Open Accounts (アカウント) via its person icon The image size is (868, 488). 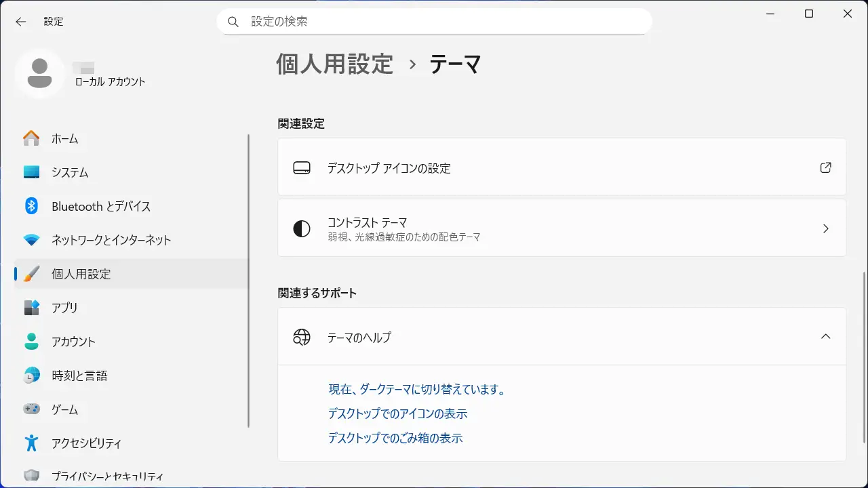click(31, 342)
